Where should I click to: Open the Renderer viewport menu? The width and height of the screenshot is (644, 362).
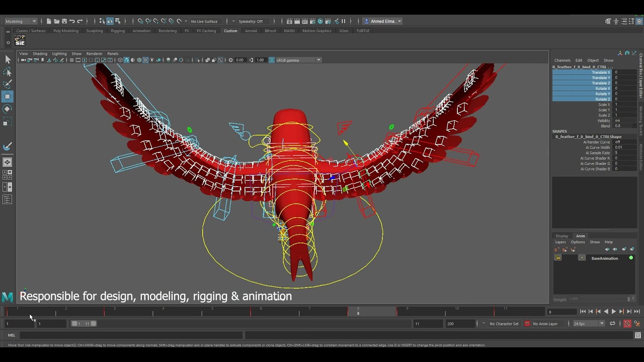coord(94,53)
